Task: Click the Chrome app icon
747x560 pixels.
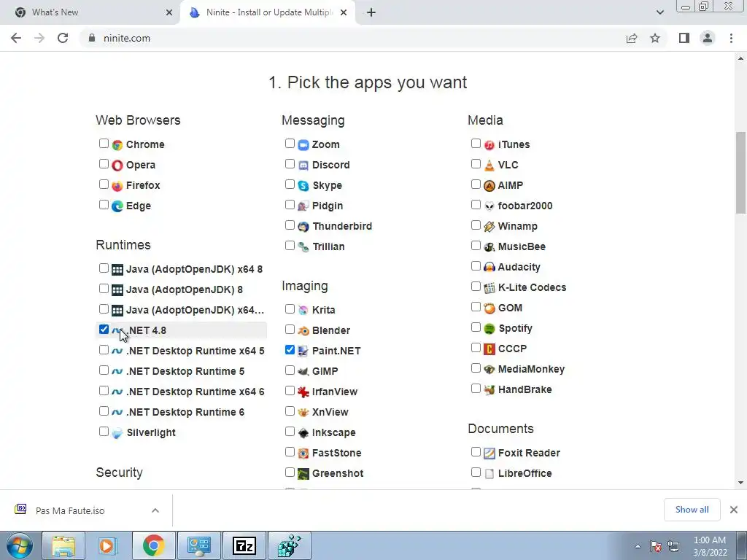Action: tap(117, 145)
